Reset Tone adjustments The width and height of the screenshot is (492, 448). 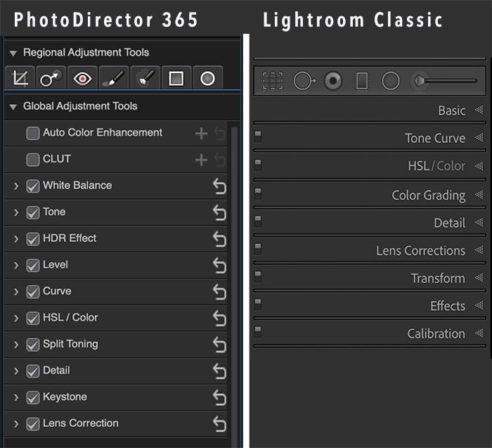[x=219, y=212]
